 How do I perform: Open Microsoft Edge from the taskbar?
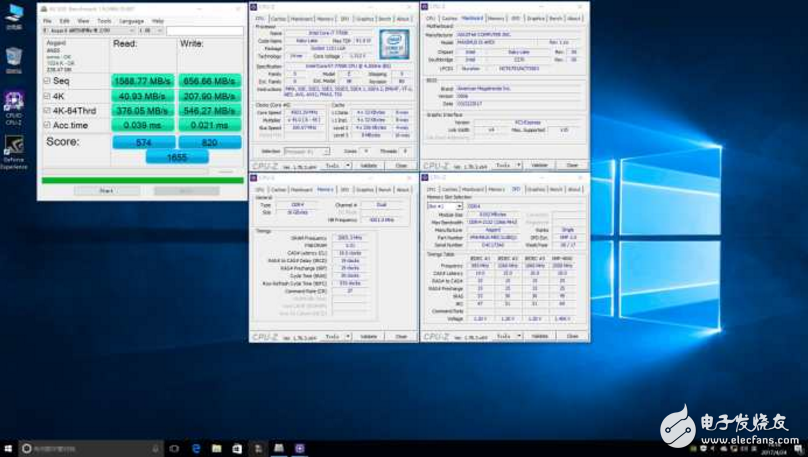click(x=196, y=449)
